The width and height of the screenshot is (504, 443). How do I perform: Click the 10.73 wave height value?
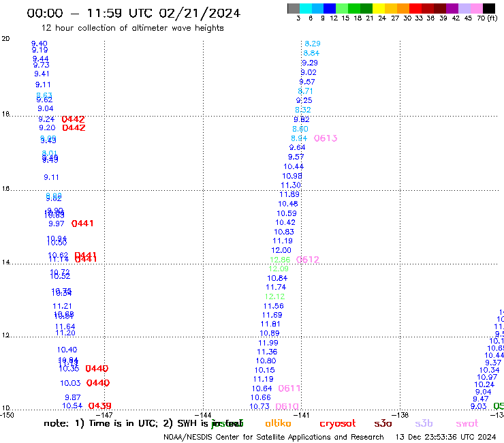(x=259, y=407)
